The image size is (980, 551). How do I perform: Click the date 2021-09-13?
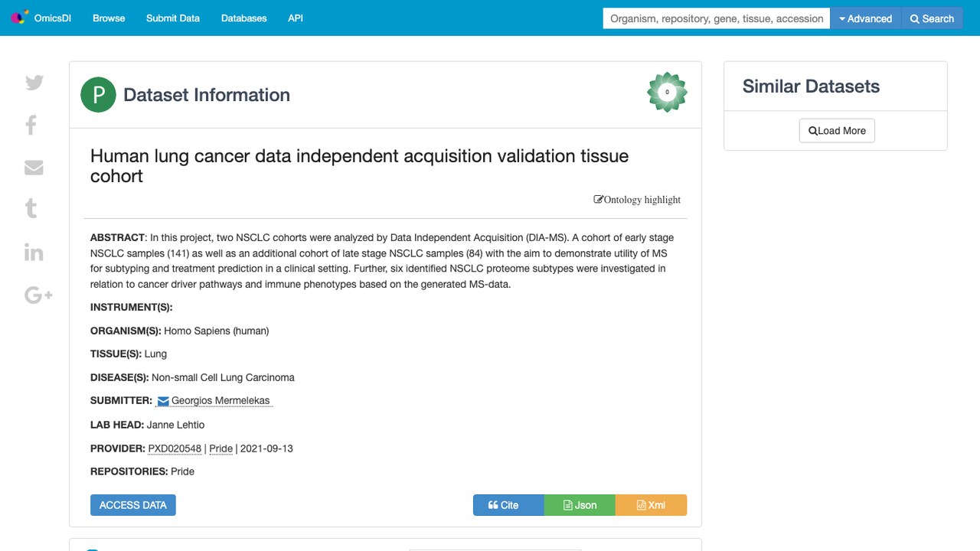[266, 448]
